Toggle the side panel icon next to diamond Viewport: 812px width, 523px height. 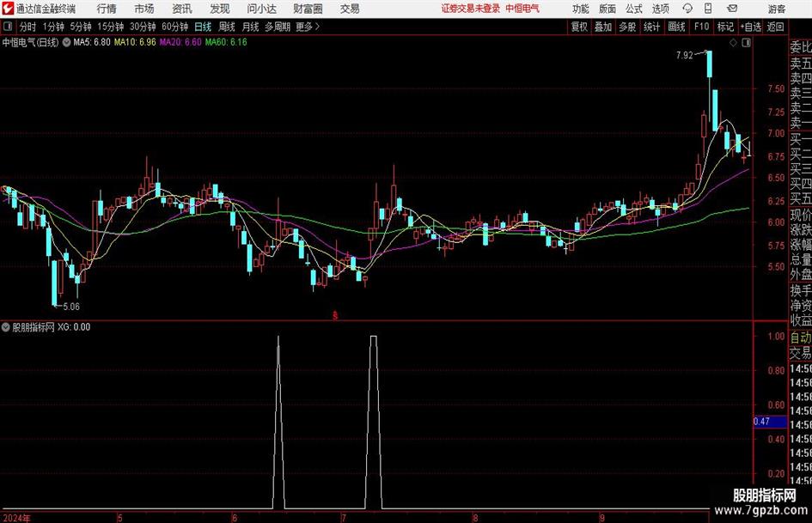click(746, 43)
